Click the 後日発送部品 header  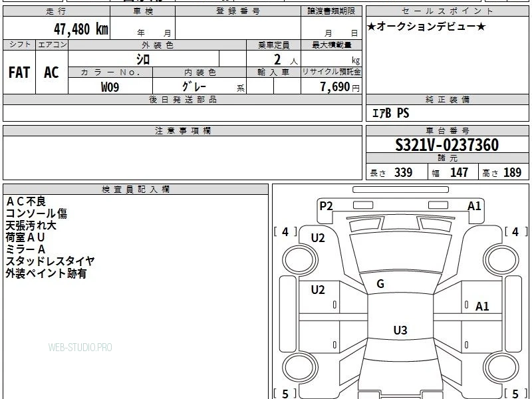[x=182, y=100]
